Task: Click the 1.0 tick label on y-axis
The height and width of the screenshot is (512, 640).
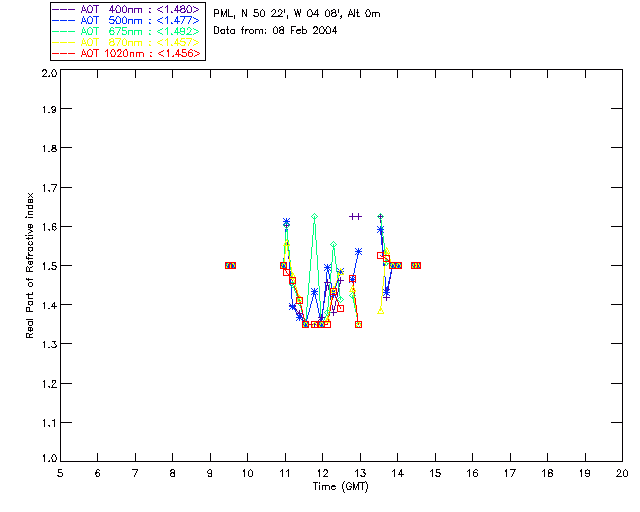Action: (x=49, y=459)
